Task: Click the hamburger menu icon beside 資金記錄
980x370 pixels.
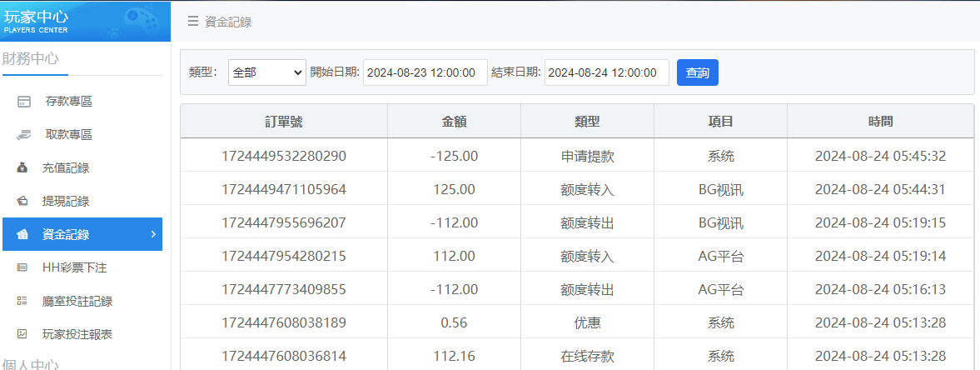Action: 193,22
